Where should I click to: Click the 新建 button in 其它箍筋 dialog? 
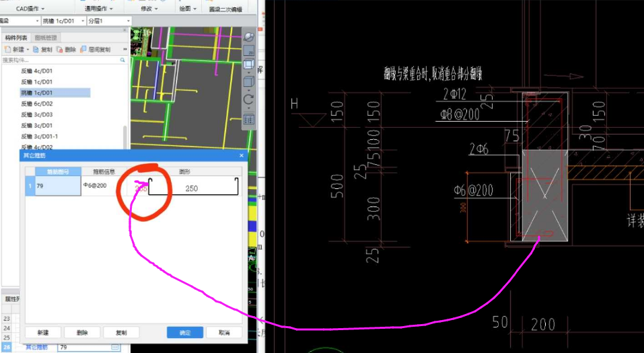coord(43,332)
